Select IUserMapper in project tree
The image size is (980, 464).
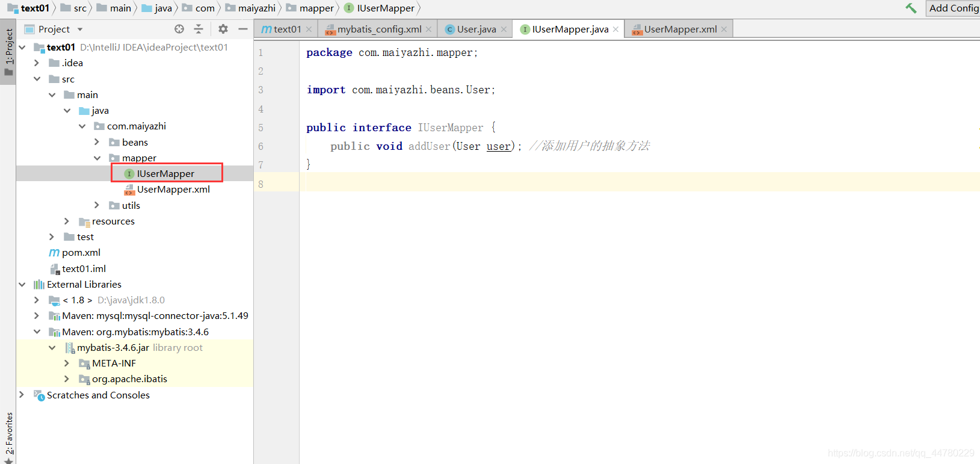tap(165, 173)
